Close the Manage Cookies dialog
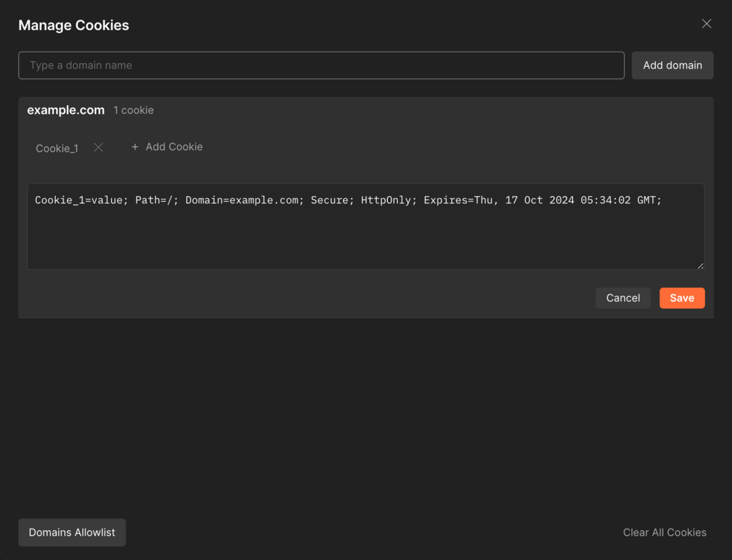 706,24
